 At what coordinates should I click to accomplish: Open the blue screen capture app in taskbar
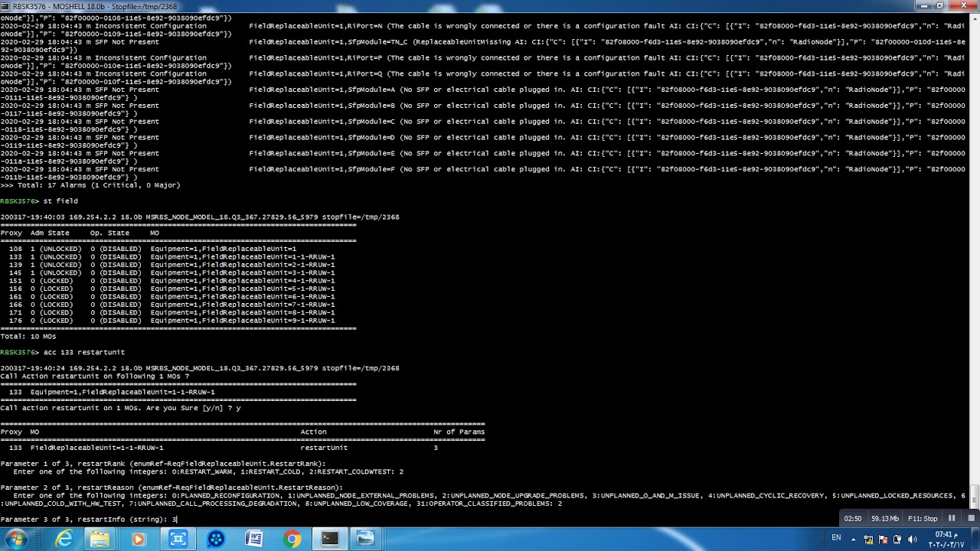click(178, 540)
